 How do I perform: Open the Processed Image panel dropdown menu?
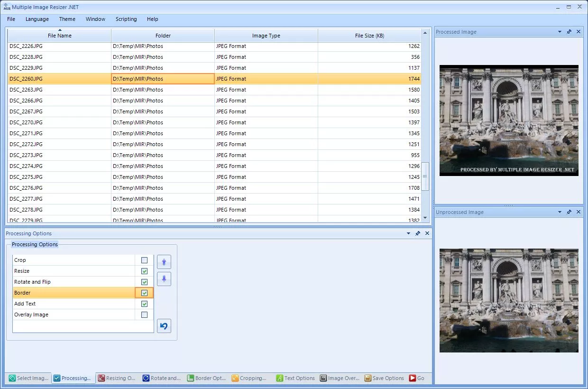point(560,32)
